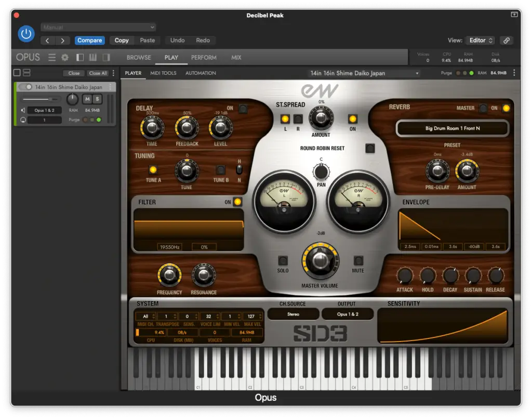Open instrument list three-dot menu
The width and height of the screenshot is (532, 419).
(x=113, y=73)
